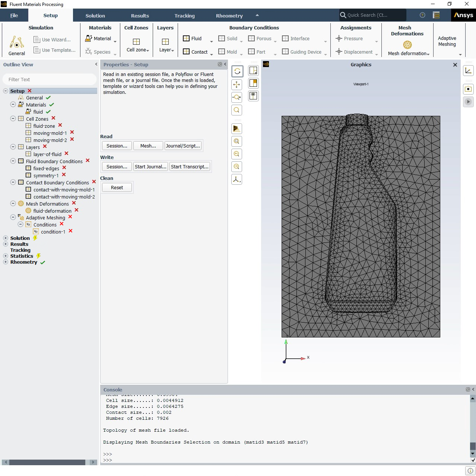Expand the Solution node in Outline View

click(6, 238)
